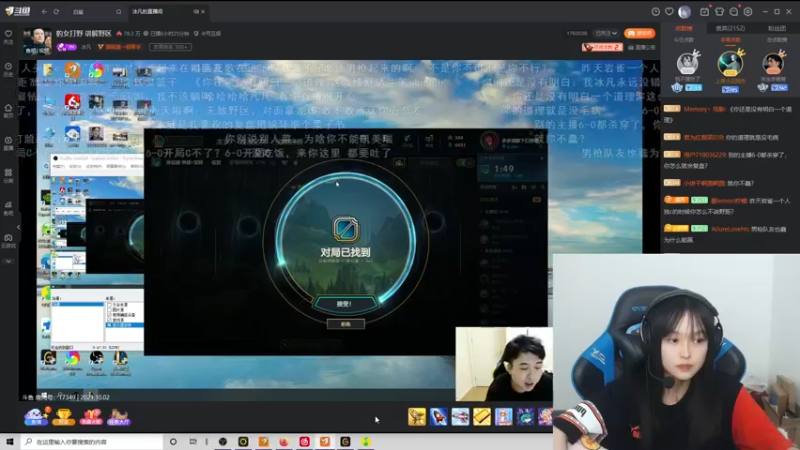Open the messages chat icon in the title bar
The image size is (800, 450).
click(x=734, y=11)
